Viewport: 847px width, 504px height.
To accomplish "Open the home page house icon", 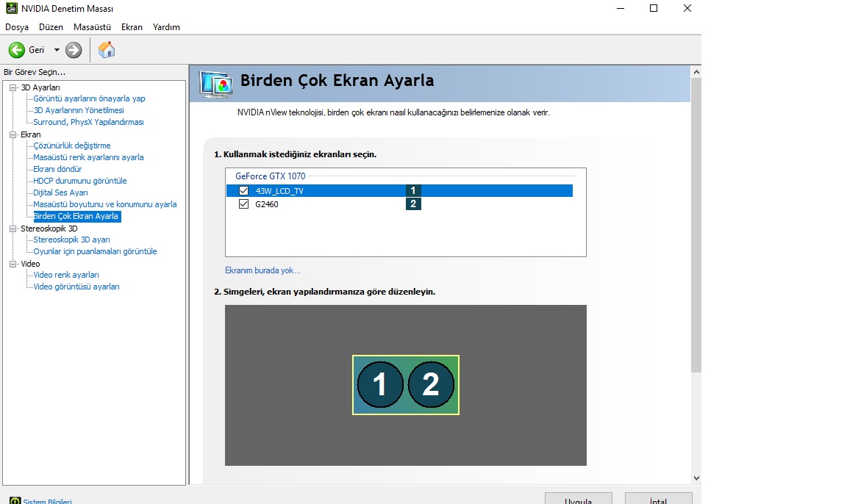I will point(107,50).
